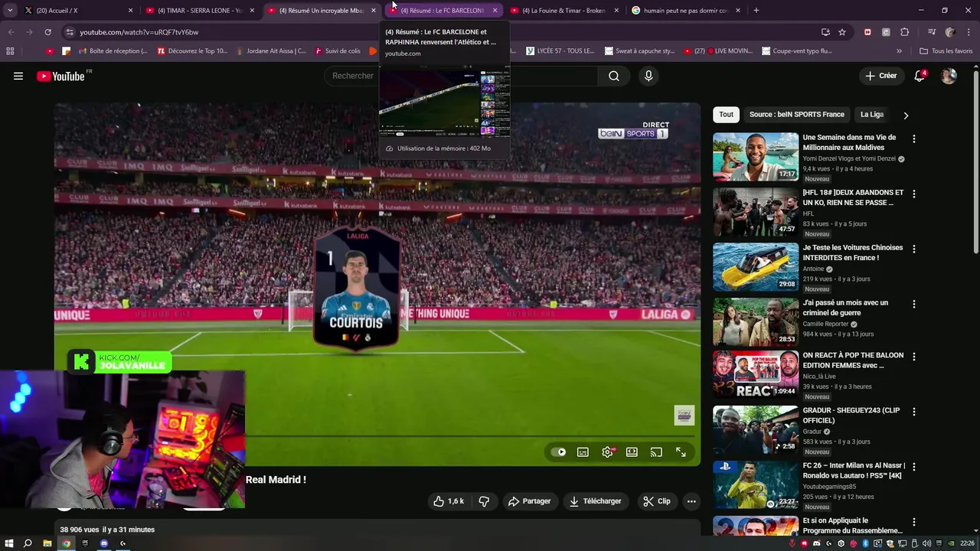Open options for 'Je Teste les Voitures Chinoises'
This screenshot has width=980, height=551.
click(x=913, y=249)
